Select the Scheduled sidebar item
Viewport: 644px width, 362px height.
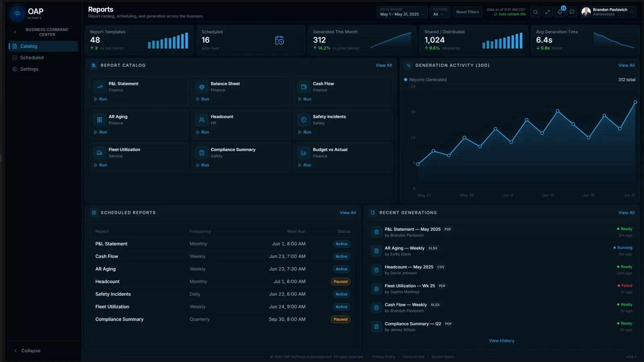pyautogui.click(x=43, y=58)
